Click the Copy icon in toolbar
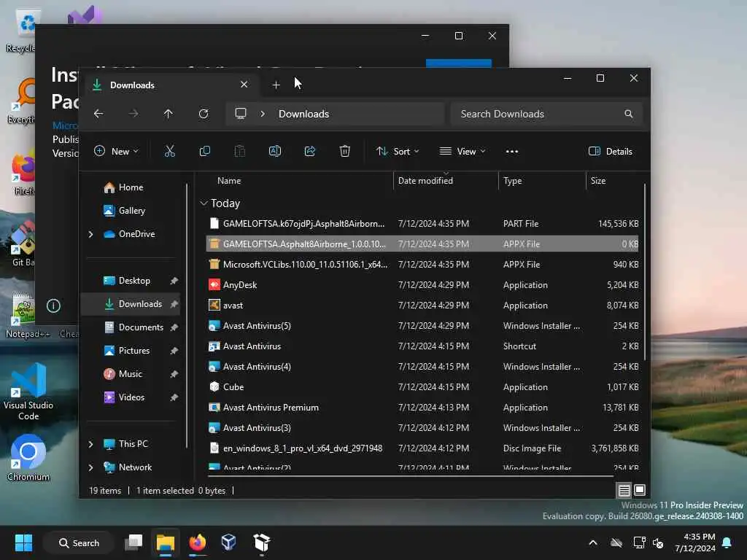The image size is (747, 560). (x=205, y=152)
